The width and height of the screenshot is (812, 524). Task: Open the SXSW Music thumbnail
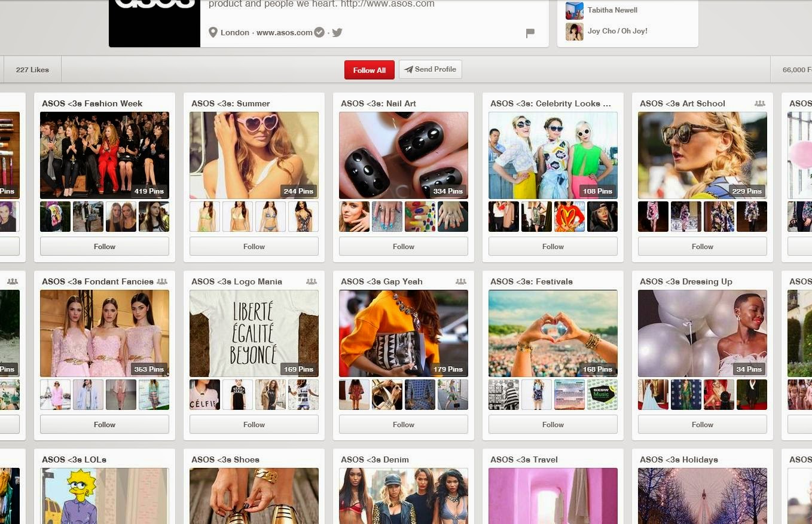tap(602, 394)
